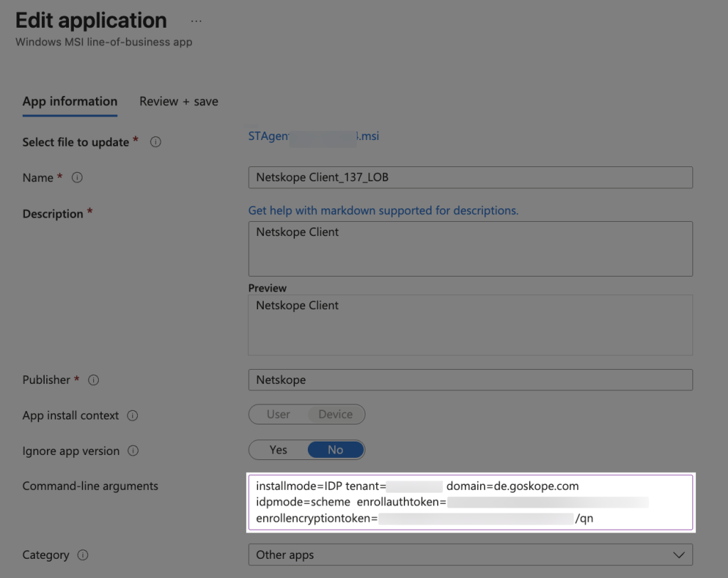Show info for App install context

tap(133, 415)
